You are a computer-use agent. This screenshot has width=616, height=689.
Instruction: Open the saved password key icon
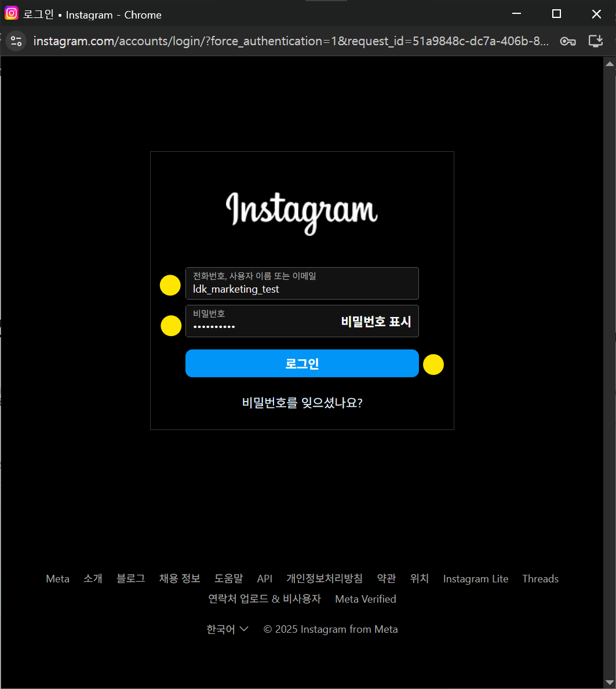pos(568,41)
